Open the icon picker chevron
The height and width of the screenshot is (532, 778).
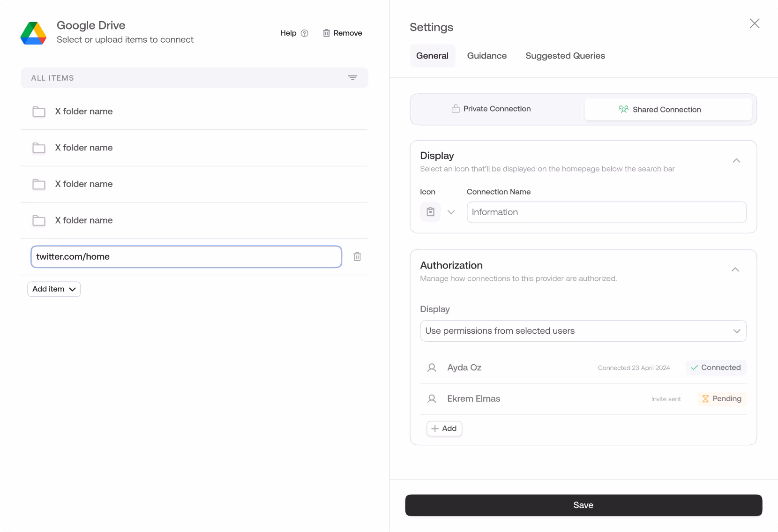[x=451, y=212]
